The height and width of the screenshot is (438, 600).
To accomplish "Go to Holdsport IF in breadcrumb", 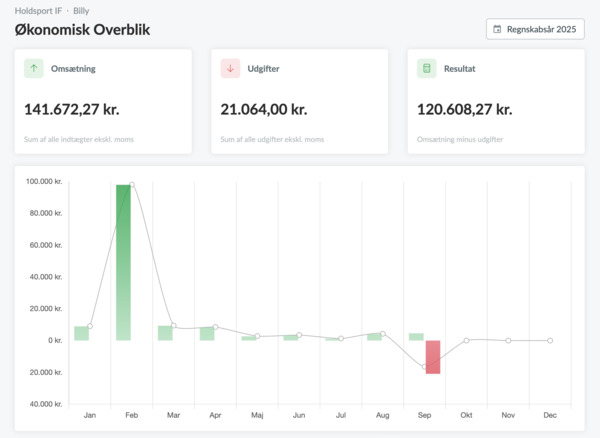I will click(38, 10).
